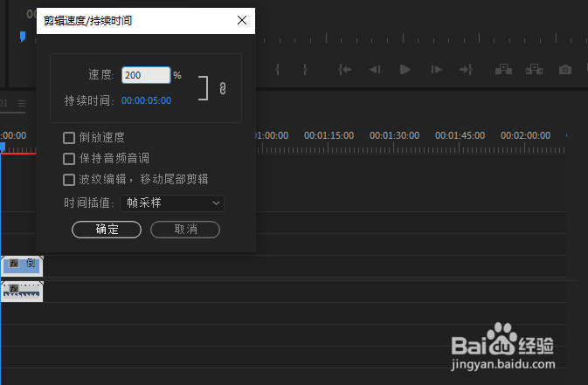Enable the 倒放速度 checkbox
This screenshot has width=588, height=385.
(x=69, y=138)
